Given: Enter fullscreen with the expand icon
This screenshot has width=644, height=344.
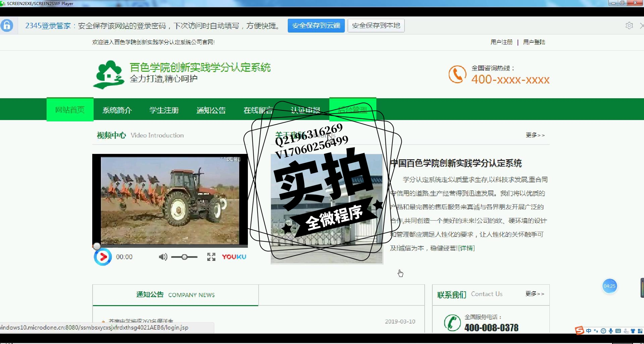Looking at the screenshot, I should pos(211,257).
